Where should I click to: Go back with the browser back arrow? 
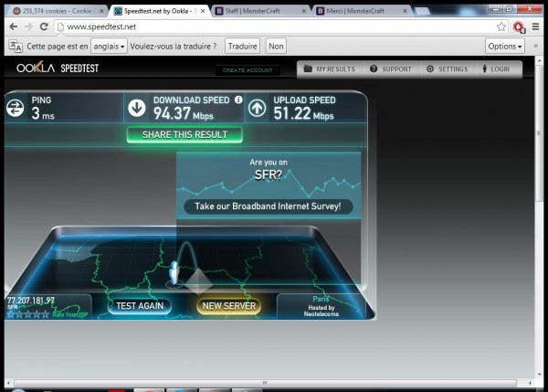[x=14, y=26]
